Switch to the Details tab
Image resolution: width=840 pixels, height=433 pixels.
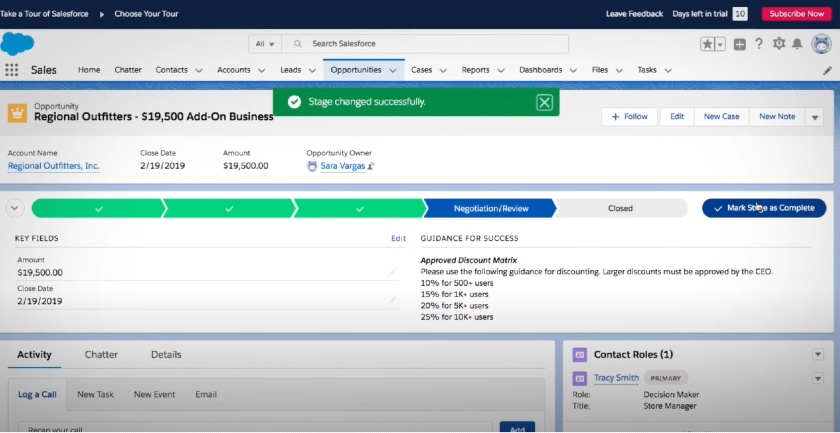(166, 355)
